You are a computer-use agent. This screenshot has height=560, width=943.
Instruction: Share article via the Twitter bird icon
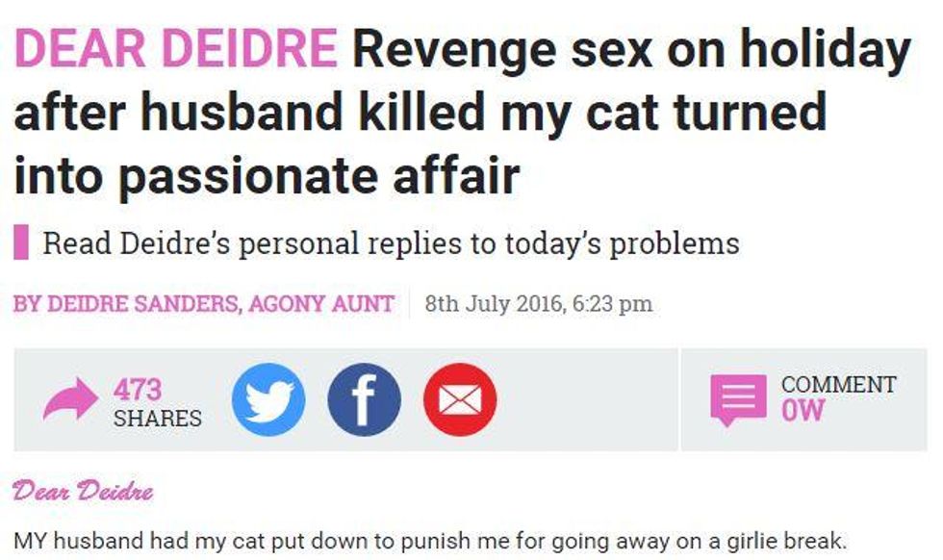[268, 399]
